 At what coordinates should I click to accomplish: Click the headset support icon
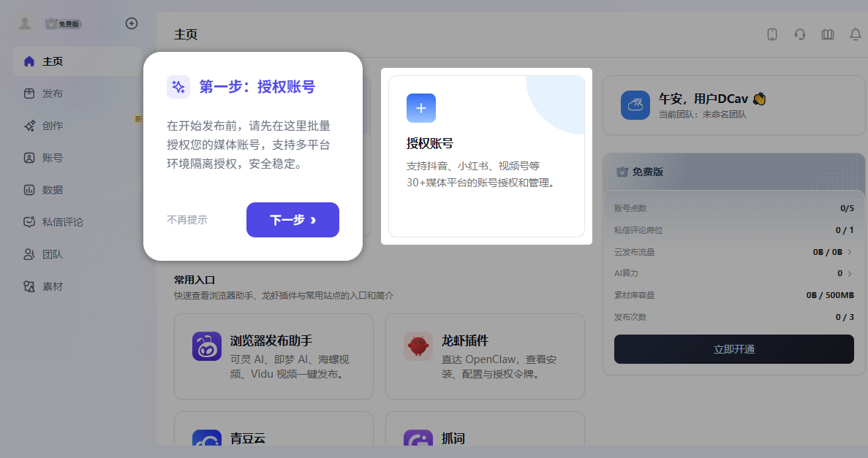pyautogui.click(x=800, y=34)
